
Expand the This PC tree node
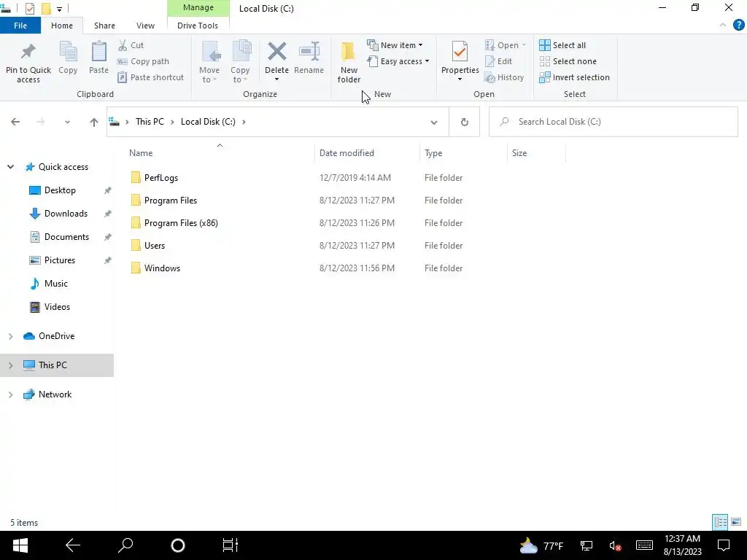[10, 365]
